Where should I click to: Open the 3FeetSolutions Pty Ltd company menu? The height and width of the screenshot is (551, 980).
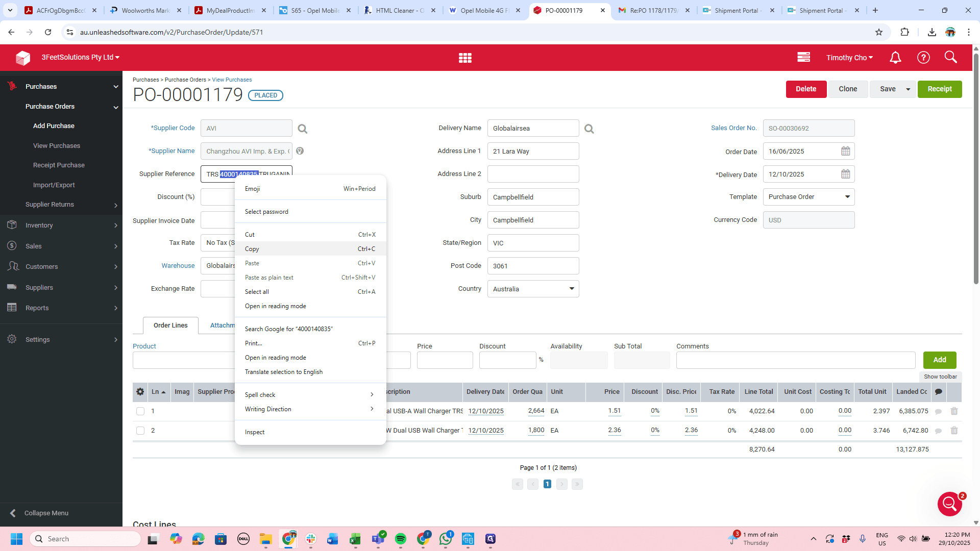(81, 57)
